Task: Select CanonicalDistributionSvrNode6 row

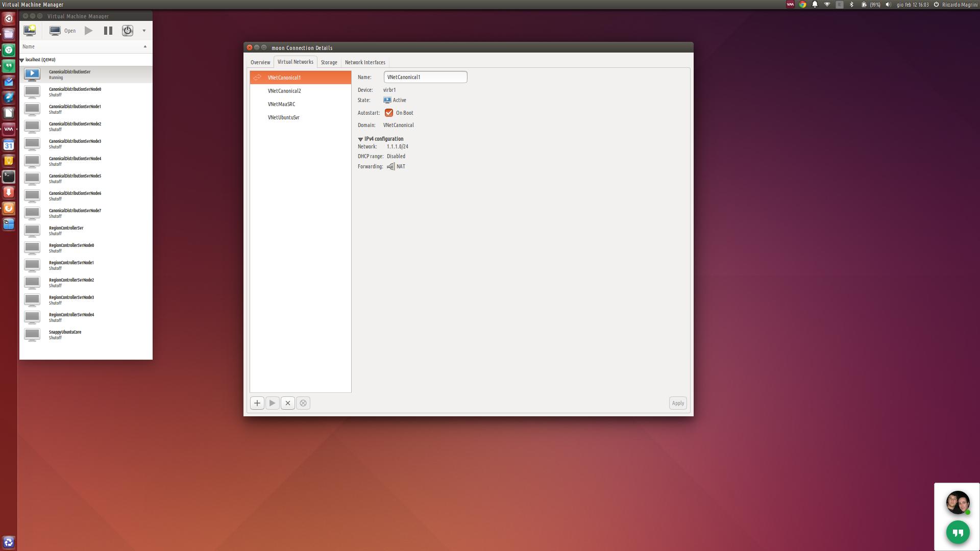Action: (86, 196)
